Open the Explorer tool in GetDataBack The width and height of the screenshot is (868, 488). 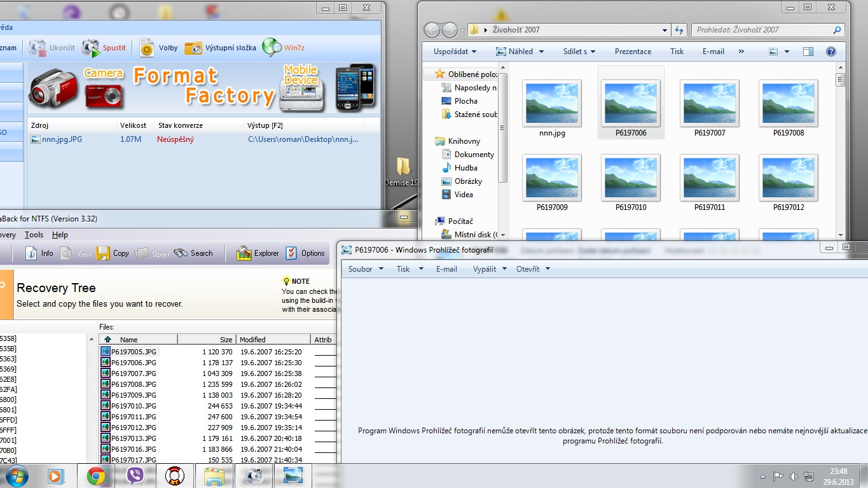coord(258,253)
